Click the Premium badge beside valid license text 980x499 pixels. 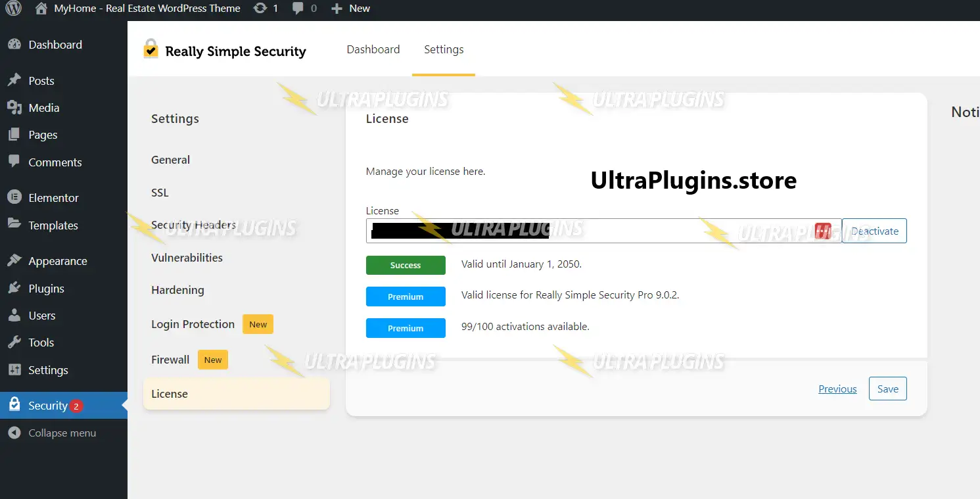pos(406,297)
